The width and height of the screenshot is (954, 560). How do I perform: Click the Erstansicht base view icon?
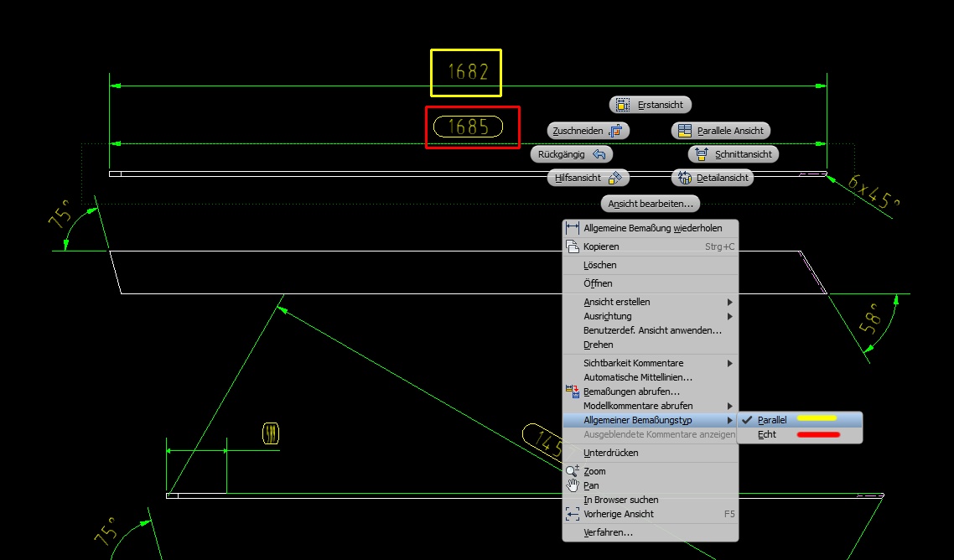[622, 105]
